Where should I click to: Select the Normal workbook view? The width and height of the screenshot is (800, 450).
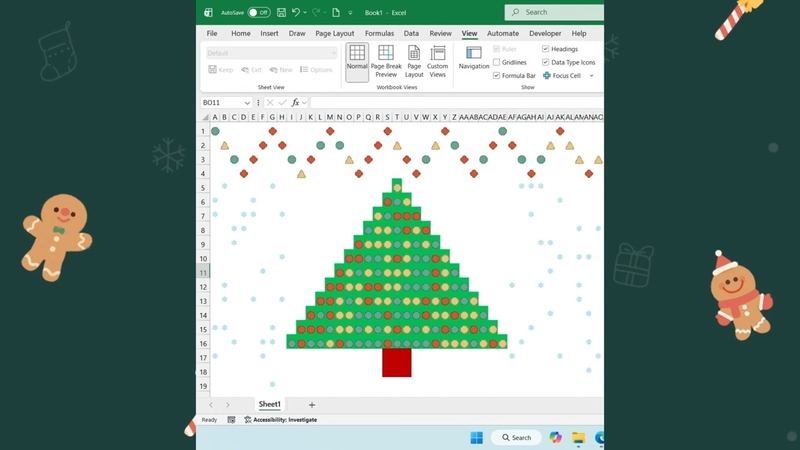(357, 62)
